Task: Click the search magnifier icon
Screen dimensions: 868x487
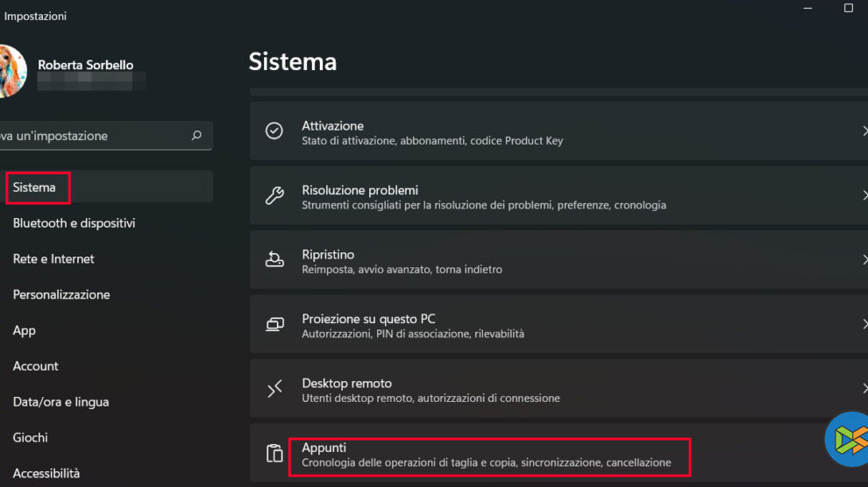Action: click(x=196, y=136)
